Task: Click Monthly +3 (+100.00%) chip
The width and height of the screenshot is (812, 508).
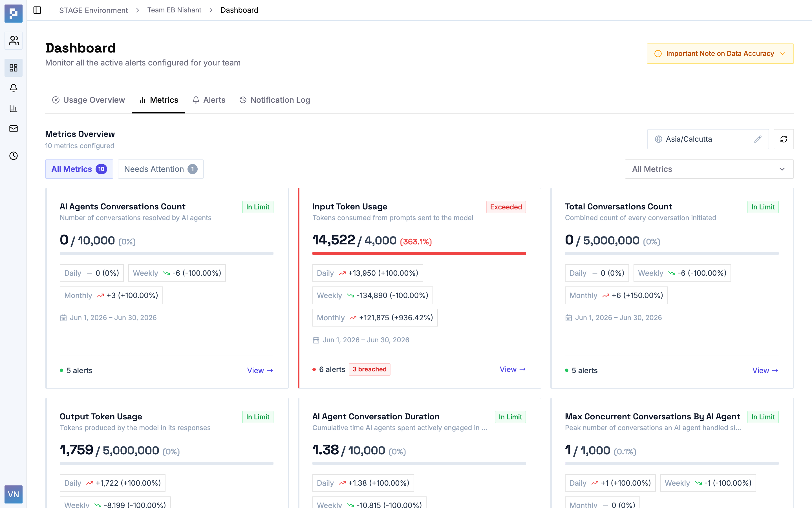Action: (111, 295)
